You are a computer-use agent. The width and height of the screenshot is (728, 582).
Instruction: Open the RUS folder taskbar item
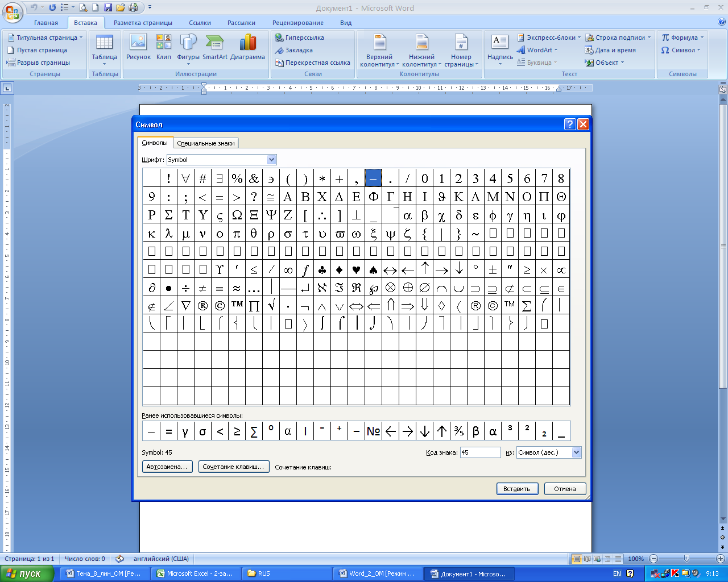[x=286, y=573]
